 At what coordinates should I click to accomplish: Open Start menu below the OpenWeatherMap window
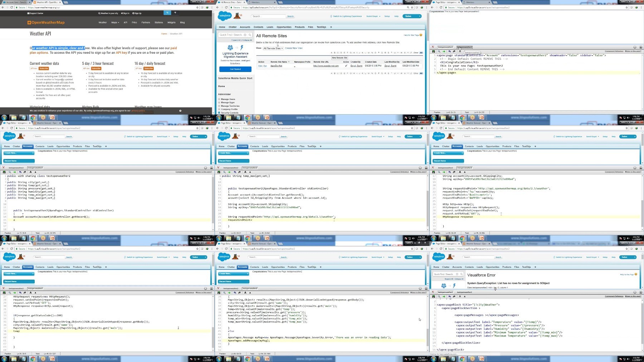coord(4,117)
